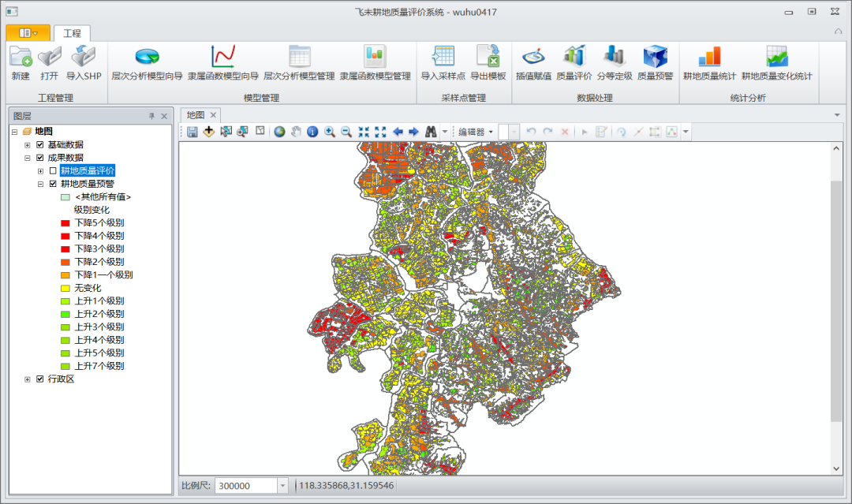
Task: Run the 质量评价 tool
Action: tap(574, 63)
